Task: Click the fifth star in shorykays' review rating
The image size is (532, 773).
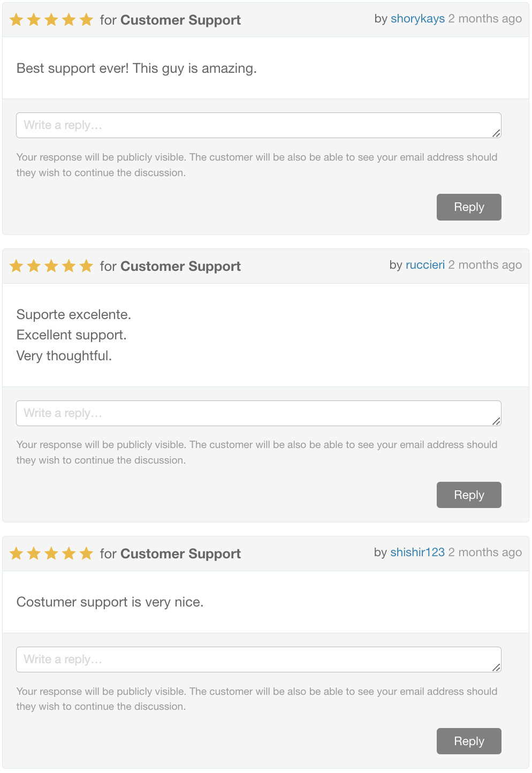Action: coord(86,20)
